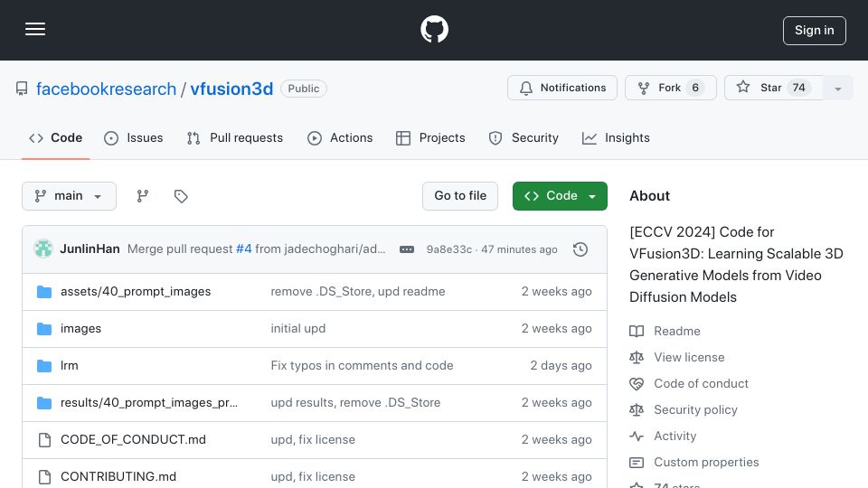Open the results/40_prompt_images_pr... folder

[x=149, y=403]
